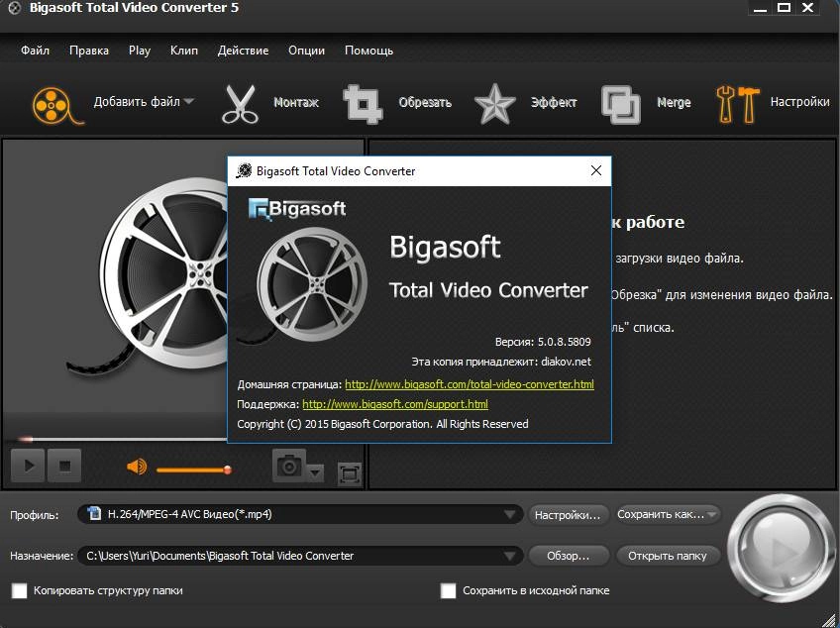Expand the Добавить файл dropdown arrow
Screen dimensions: 840x628
pyautogui.click(x=188, y=101)
